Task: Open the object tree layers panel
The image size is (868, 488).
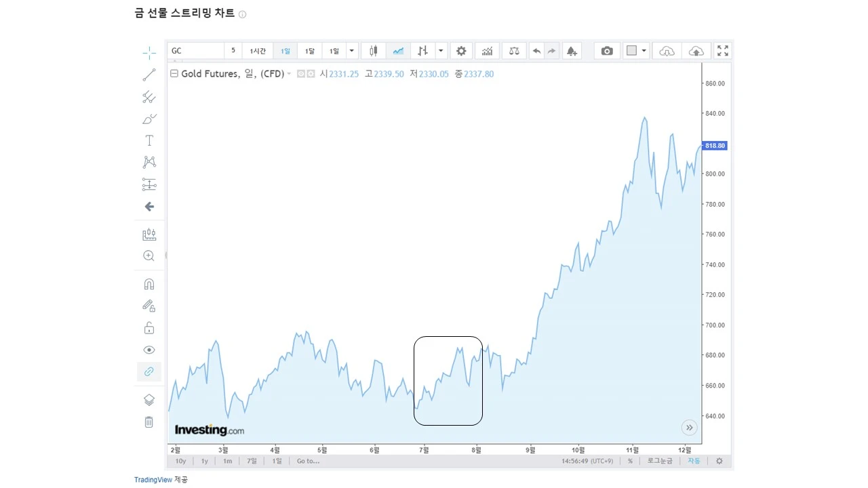Action: [149, 400]
